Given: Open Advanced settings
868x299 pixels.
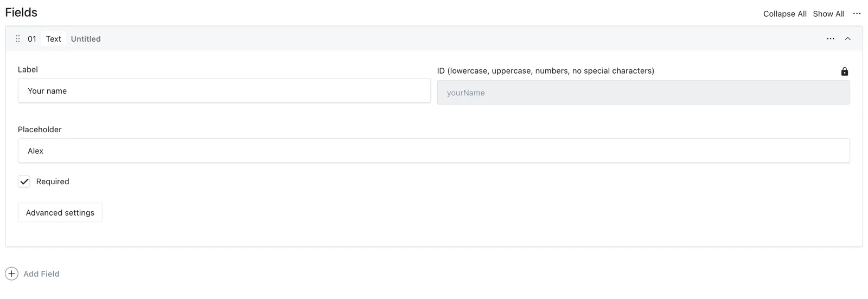Looking at the screenshot, I should point(60,213).
